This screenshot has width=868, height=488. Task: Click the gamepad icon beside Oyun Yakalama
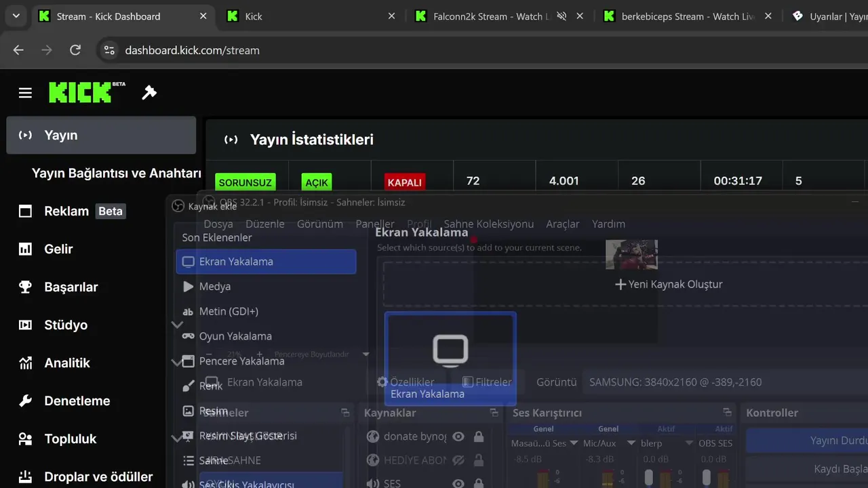(x=188, y=336)
